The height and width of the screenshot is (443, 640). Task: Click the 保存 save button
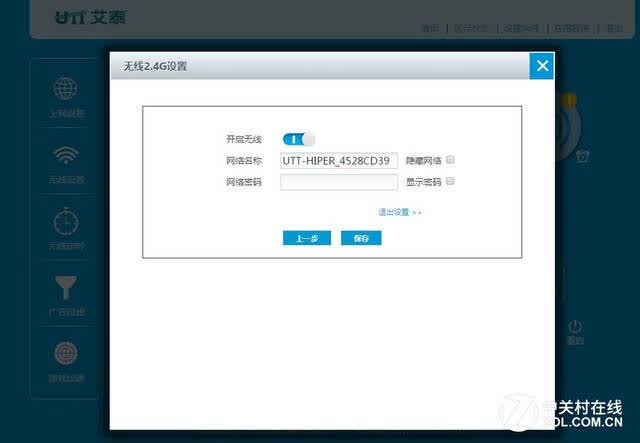coord(361,238)
